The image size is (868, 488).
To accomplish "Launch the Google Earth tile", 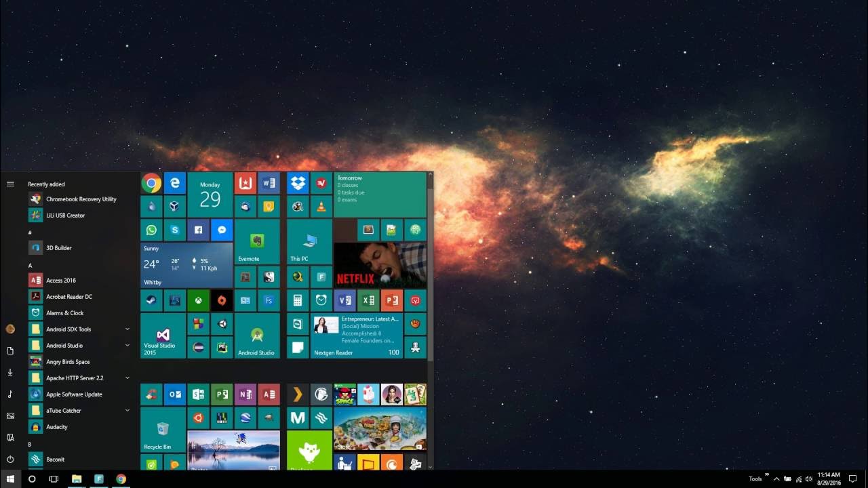I will (245, 418).
